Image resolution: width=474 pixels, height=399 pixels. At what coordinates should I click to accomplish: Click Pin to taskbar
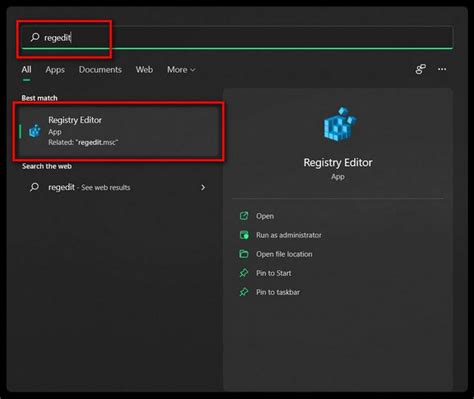tap(278, 292)
